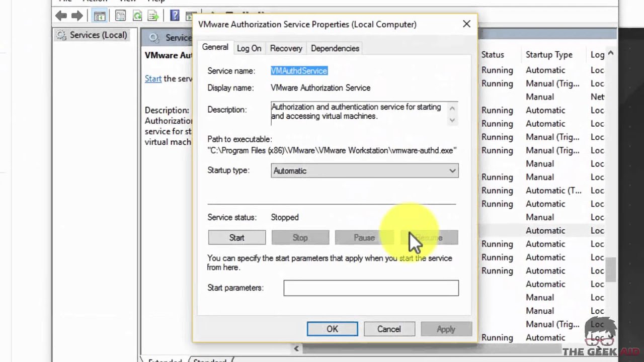Click the Description box down arrow
This screenshot has height=362, width=644.
(452, 120)
